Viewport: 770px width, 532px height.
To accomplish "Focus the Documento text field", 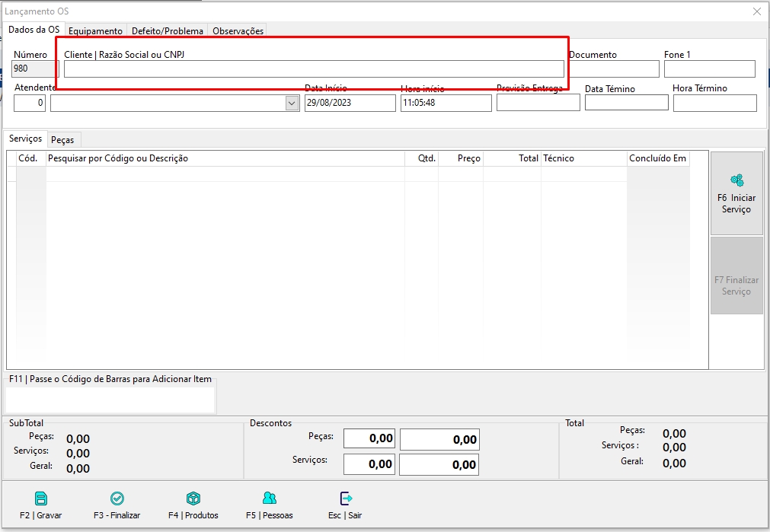I will pos(614,69).
